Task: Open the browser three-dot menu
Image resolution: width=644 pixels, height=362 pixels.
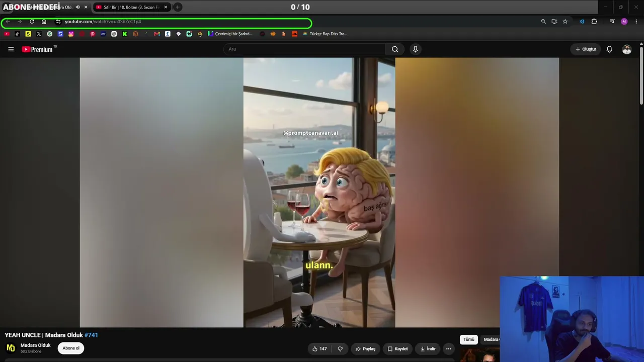Action: tap(636, 22)
